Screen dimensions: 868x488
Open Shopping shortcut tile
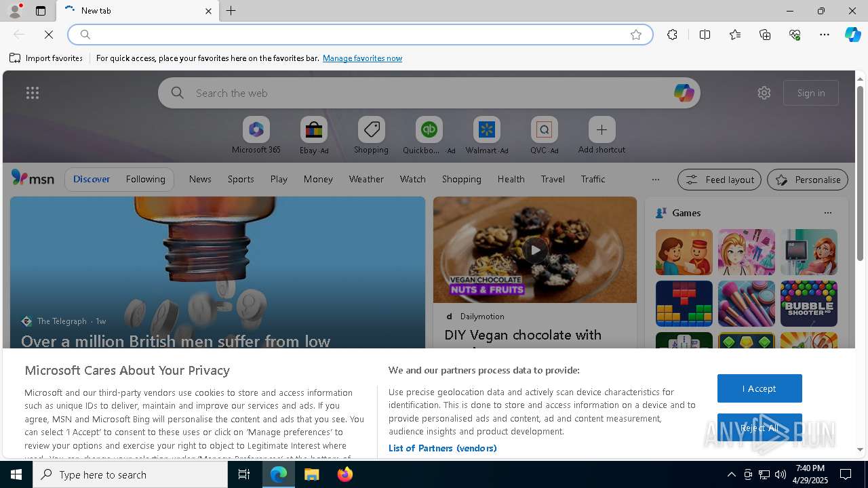click(x=371, y=136)
